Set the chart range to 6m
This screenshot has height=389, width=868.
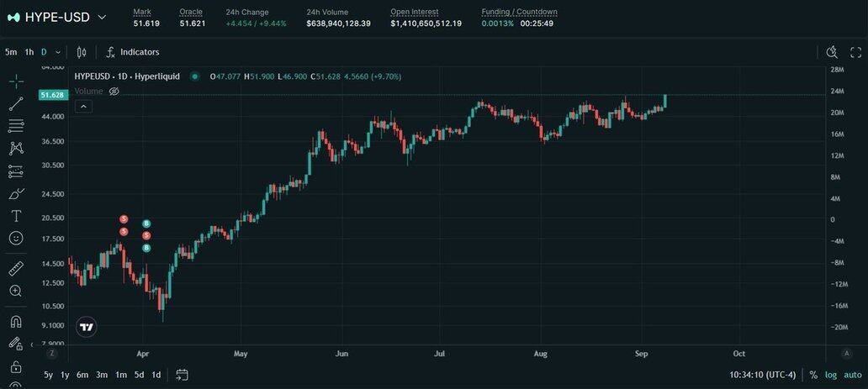tap(82, 376)
